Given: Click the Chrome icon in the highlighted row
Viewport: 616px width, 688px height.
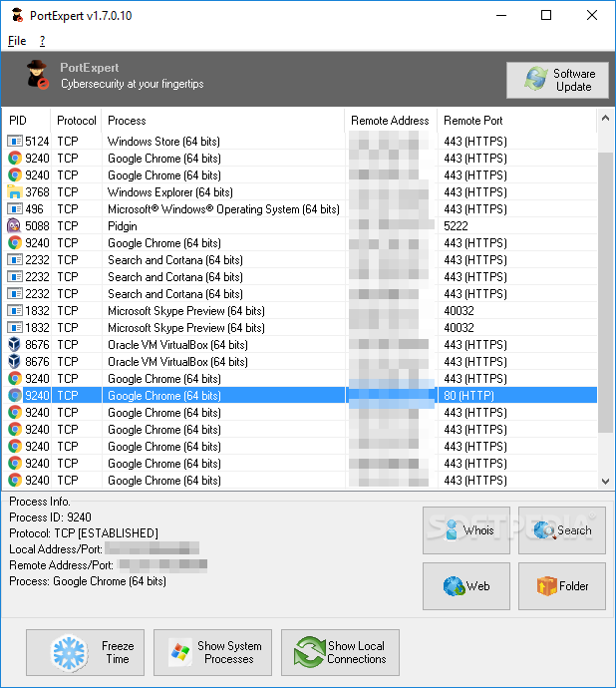Looking at the screenshot, I should coord(15,395).
